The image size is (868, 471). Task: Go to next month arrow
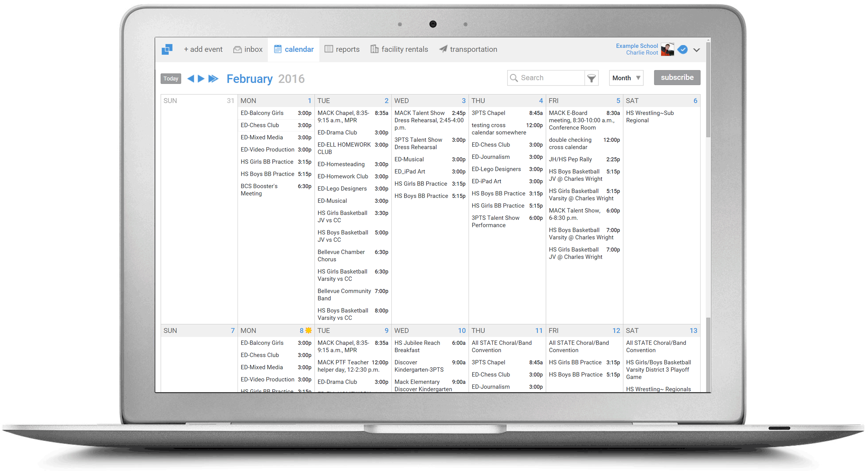(201, 78)
